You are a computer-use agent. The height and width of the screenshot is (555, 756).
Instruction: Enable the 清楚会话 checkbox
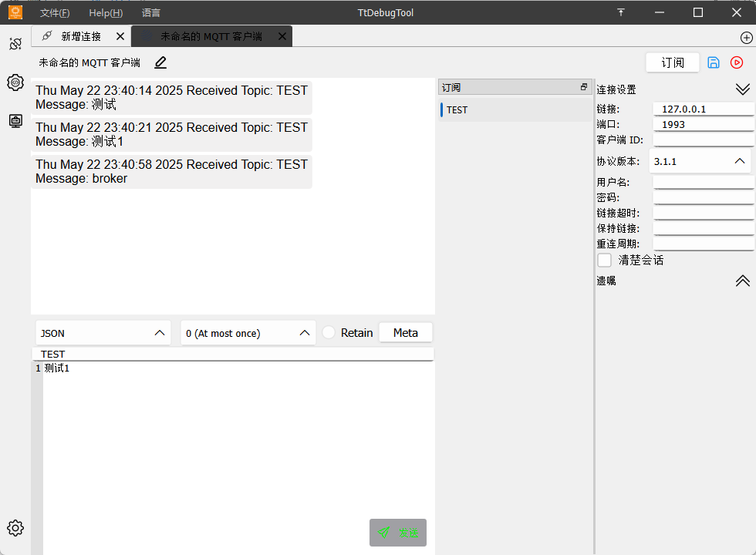[x=605, y=261]
